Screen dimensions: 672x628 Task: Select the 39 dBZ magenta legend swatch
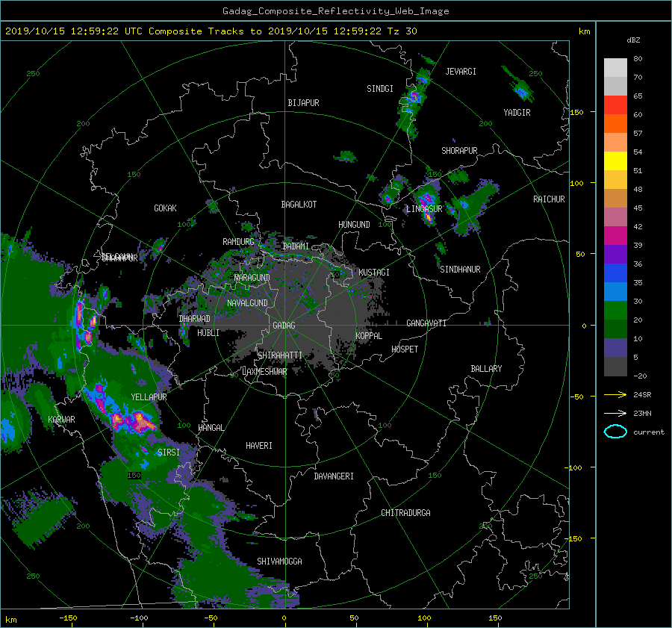click(615, 235)
